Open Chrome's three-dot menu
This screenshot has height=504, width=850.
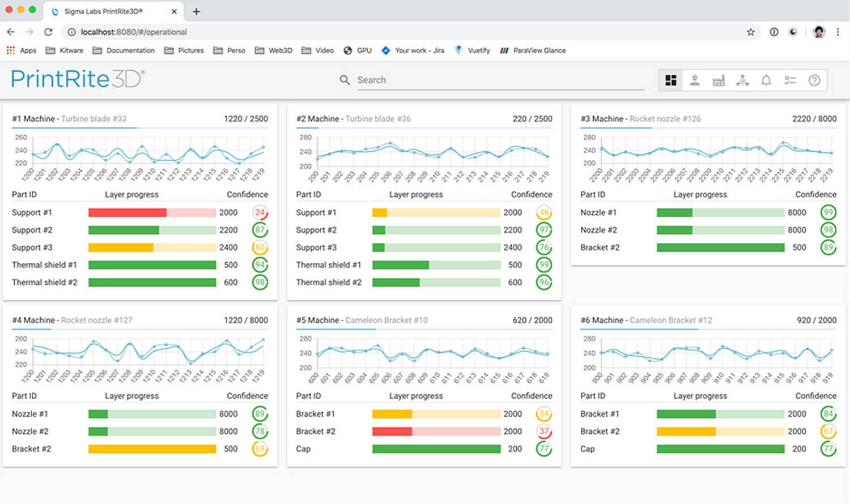(x=838, y=32)
